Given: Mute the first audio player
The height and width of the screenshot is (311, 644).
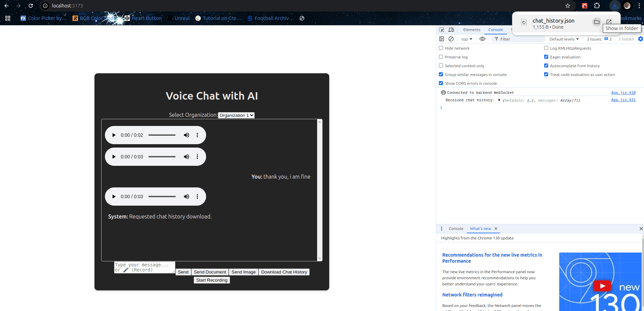Looking at the screenshot, I should click(186, 135).
